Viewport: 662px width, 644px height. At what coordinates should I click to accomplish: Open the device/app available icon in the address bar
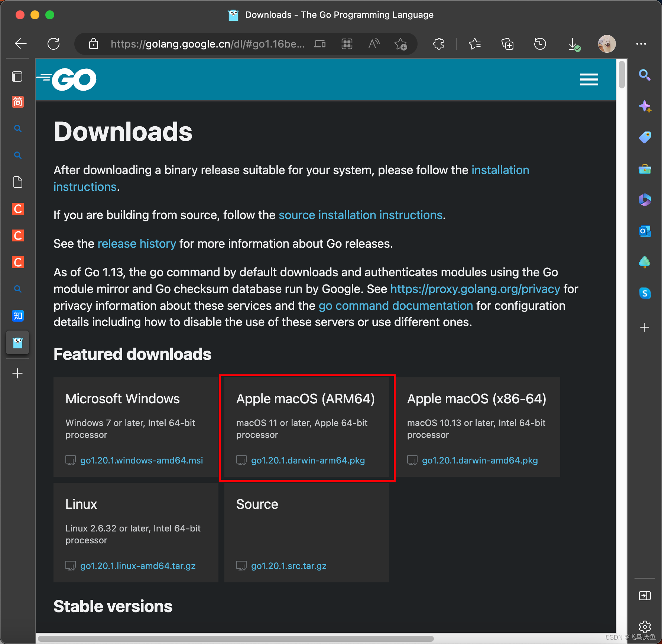320,44
